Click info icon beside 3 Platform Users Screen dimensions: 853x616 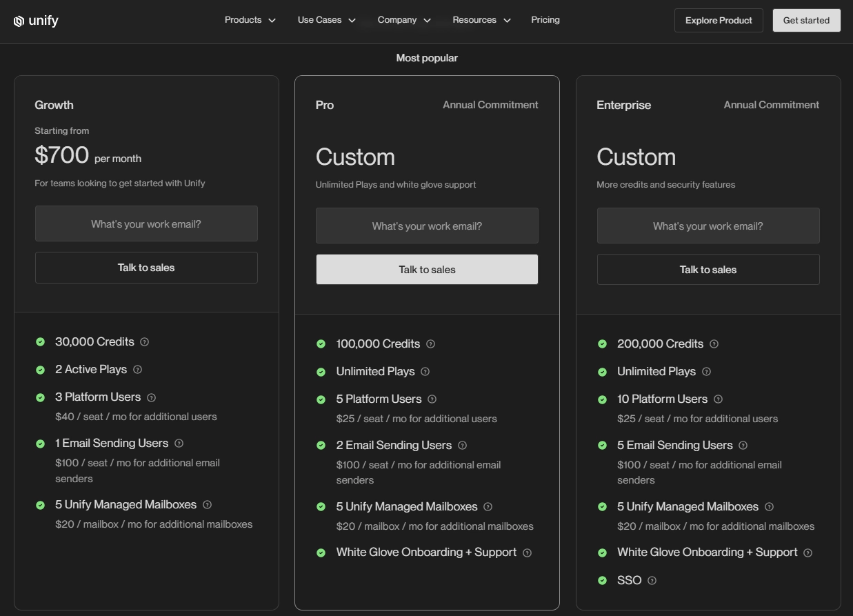click(x=152, y=397)
